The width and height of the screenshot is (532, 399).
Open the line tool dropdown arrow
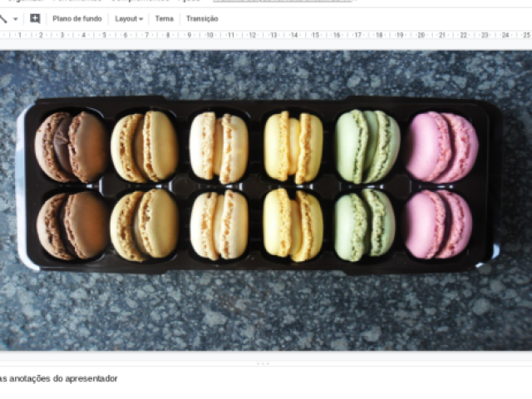coord(16,19)
